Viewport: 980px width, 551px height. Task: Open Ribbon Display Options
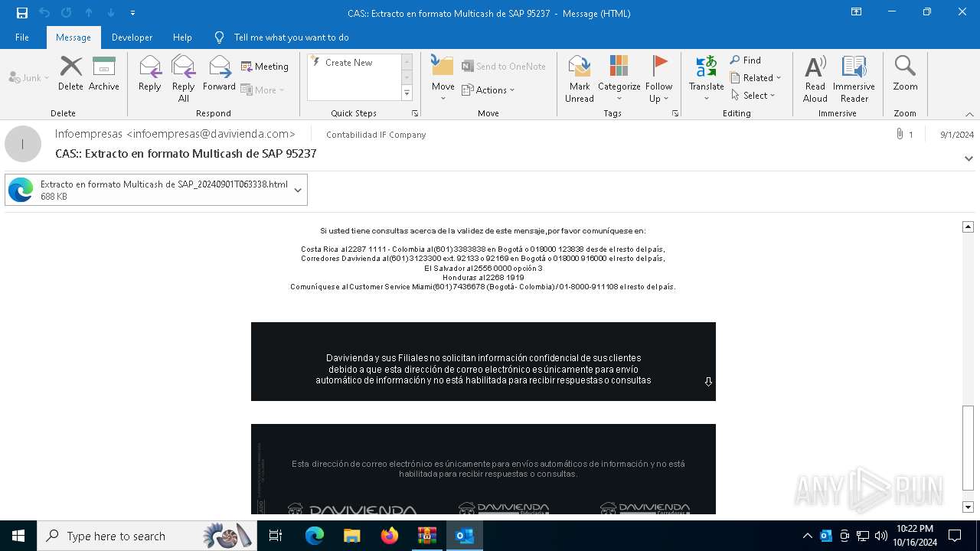tap(857, 12)
